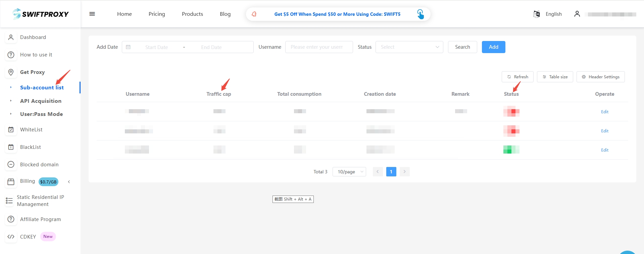Open the Status select dropdown
Viewport: 644px width, 254px height.
point(409,47)
